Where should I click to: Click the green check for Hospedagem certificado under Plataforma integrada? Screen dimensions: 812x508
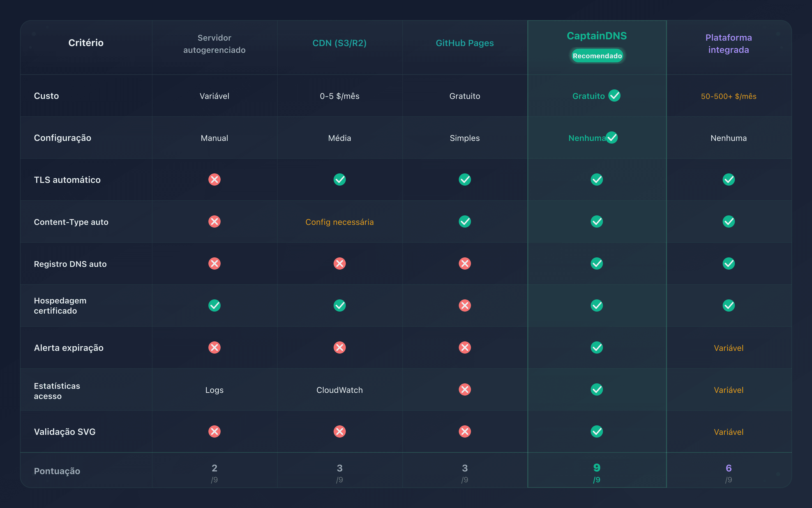coord(729,305)
